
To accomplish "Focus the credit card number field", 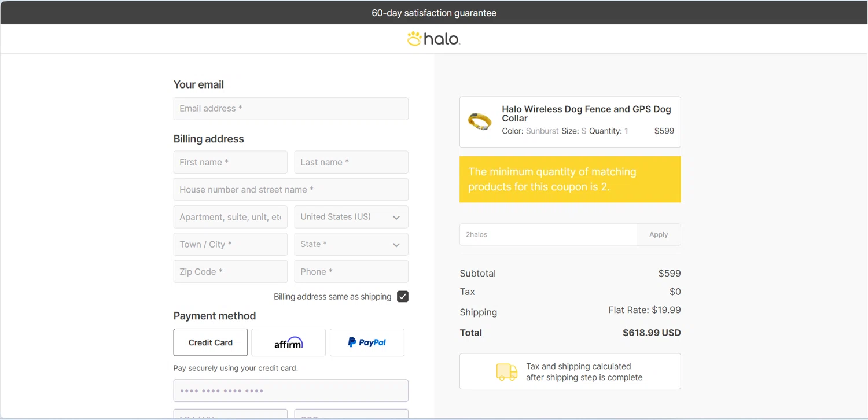I will pos(291,390).
